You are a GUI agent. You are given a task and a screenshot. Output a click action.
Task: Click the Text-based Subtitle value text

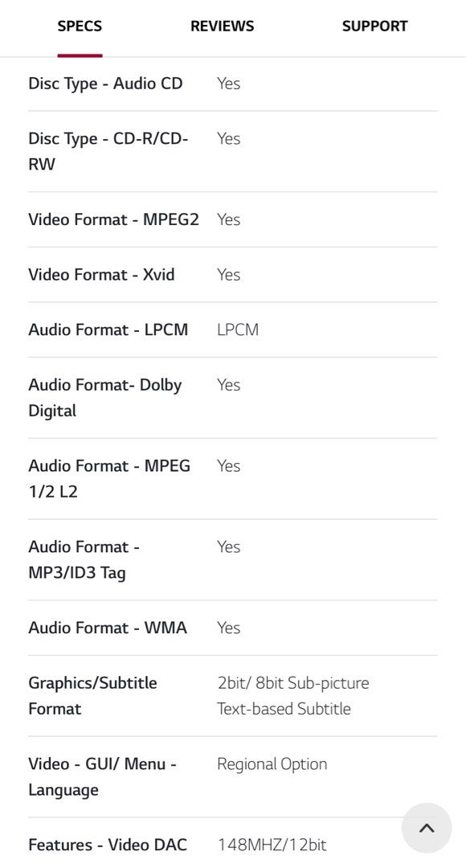coord(284,709)
